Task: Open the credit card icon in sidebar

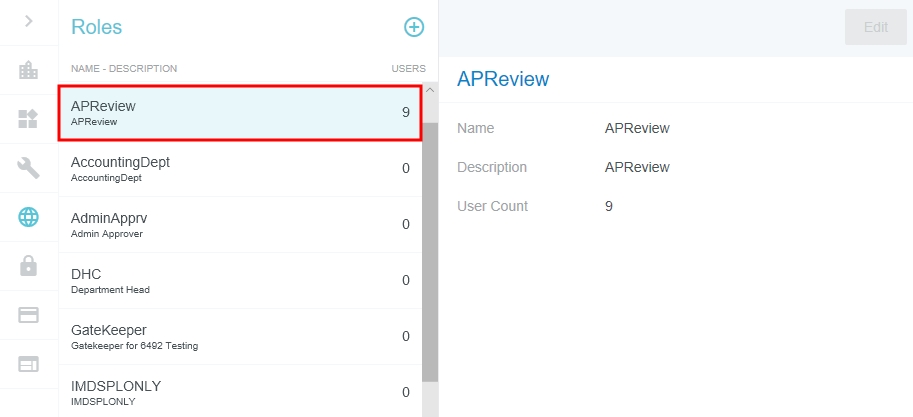Action: 29,315
